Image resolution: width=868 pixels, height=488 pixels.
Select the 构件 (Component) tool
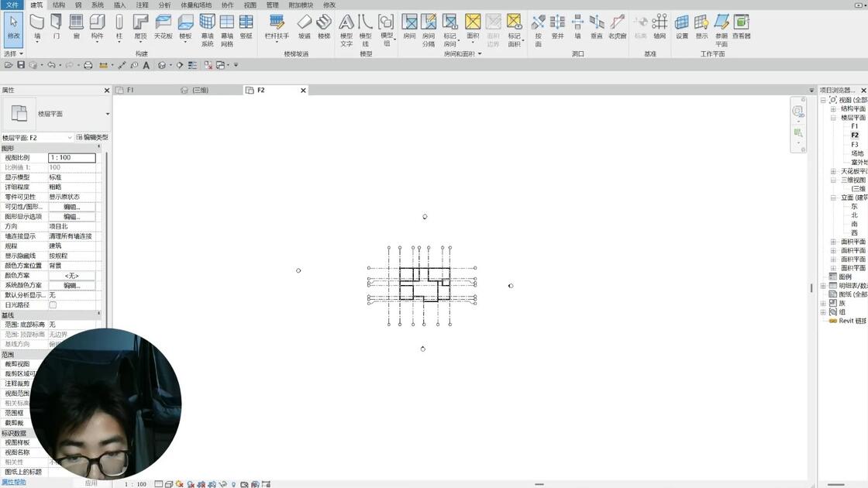[x=98, y=27]
